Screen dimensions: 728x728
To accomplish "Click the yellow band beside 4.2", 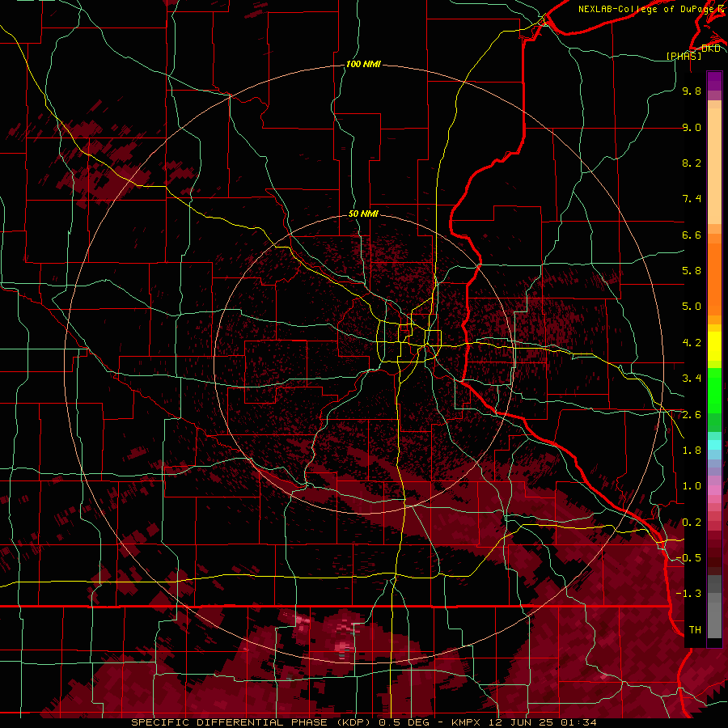I will click(714, 346).
